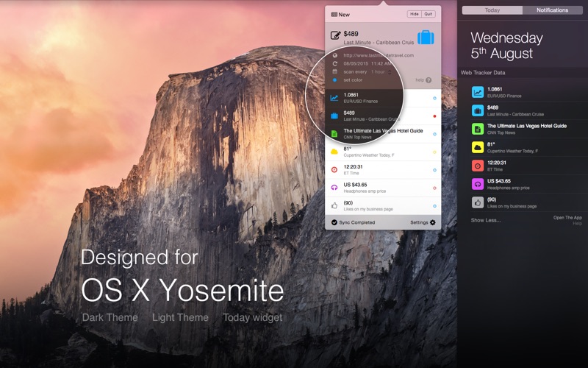Open help question mark in tracker details

(x=429, y=80)
